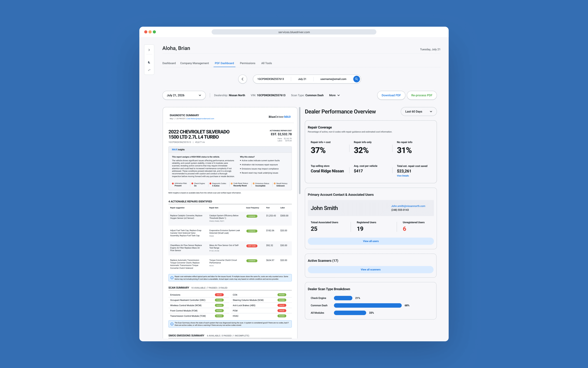Click the Download PDF button
Screen dimensions: 588x368
pos(391,95)
